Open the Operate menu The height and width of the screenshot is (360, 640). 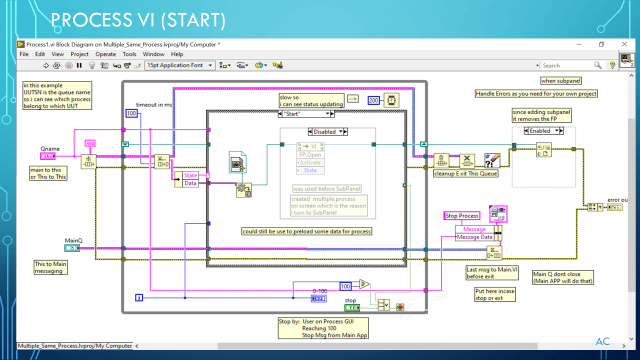coord(106,54)
